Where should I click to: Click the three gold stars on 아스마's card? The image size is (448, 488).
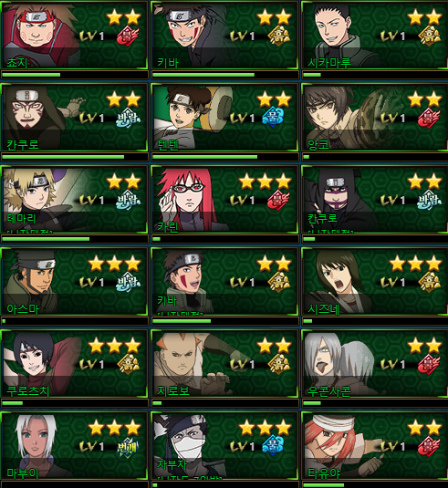tap(114, 264)
